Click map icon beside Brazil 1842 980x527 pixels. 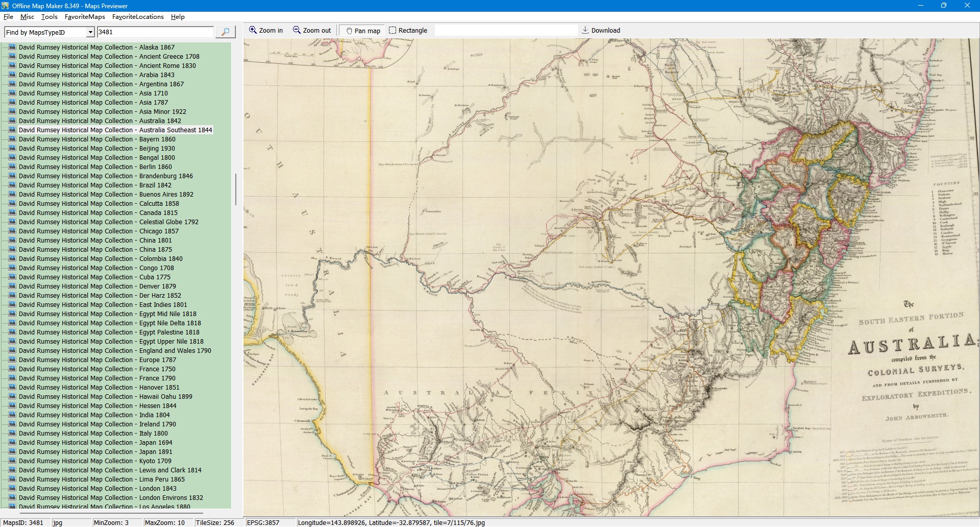coord(13,185)
